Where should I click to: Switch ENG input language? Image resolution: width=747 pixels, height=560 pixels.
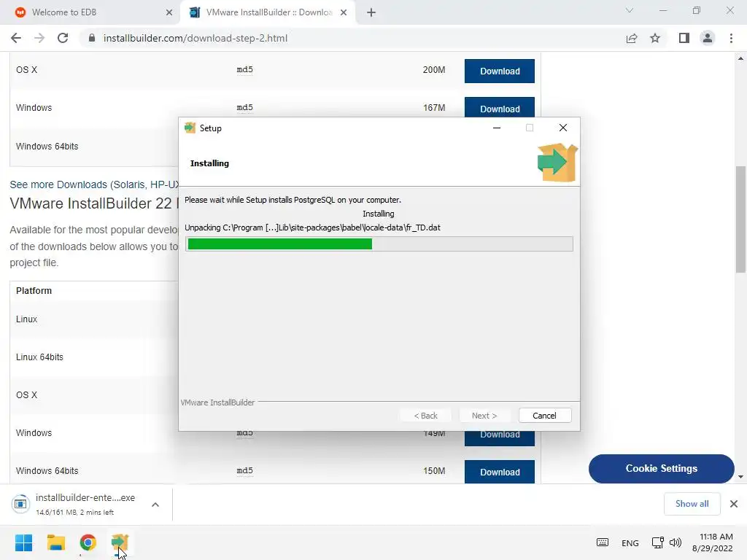click(x=630, y=542)
